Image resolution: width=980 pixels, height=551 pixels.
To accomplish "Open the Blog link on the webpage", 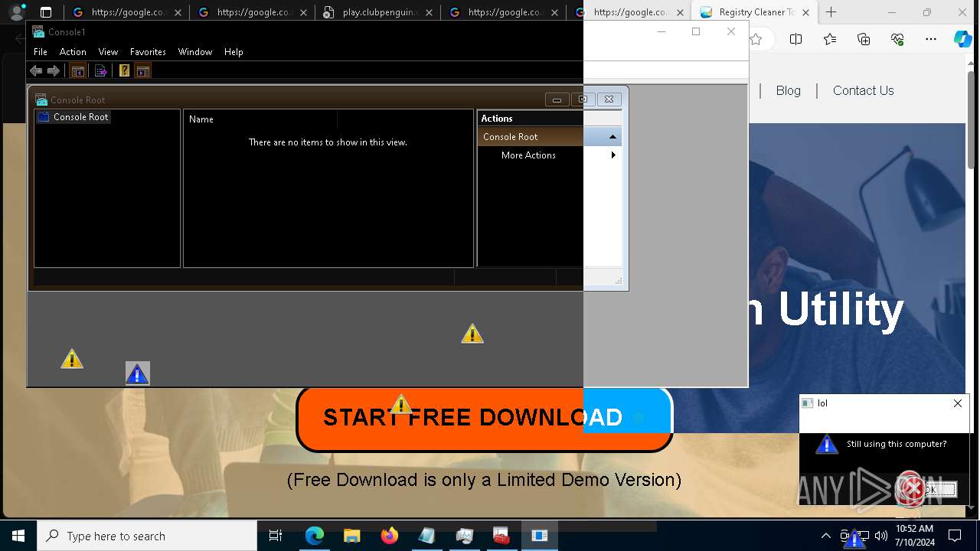I will (x=788, y=90).
